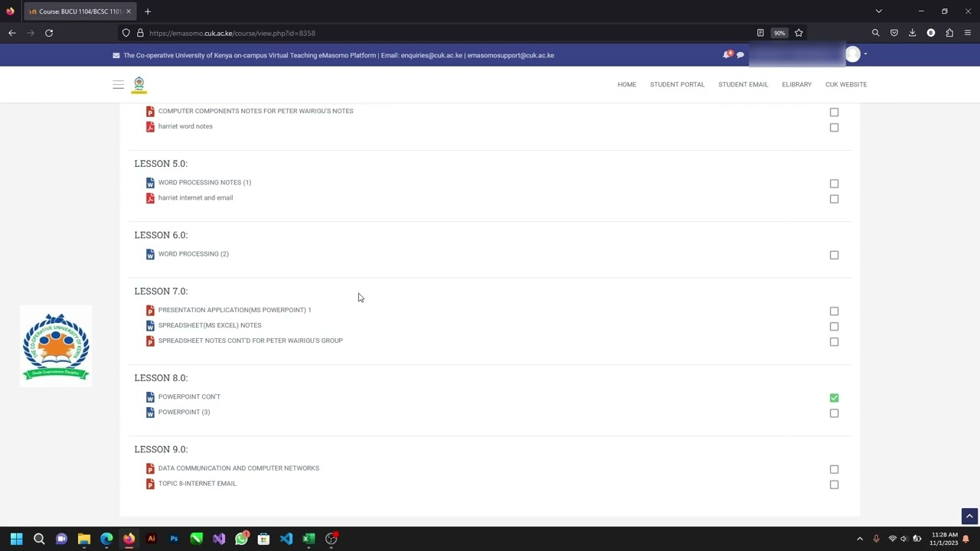Open Save to Pocket icon
Viewport: 980px width, 551px height.
(x=894, y=33)
